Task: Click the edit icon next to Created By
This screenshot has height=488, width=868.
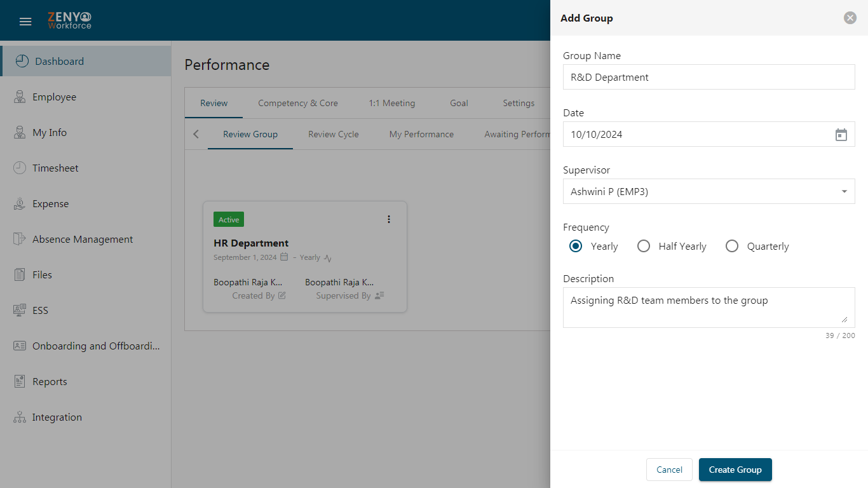Action: (x=282, y=295)
